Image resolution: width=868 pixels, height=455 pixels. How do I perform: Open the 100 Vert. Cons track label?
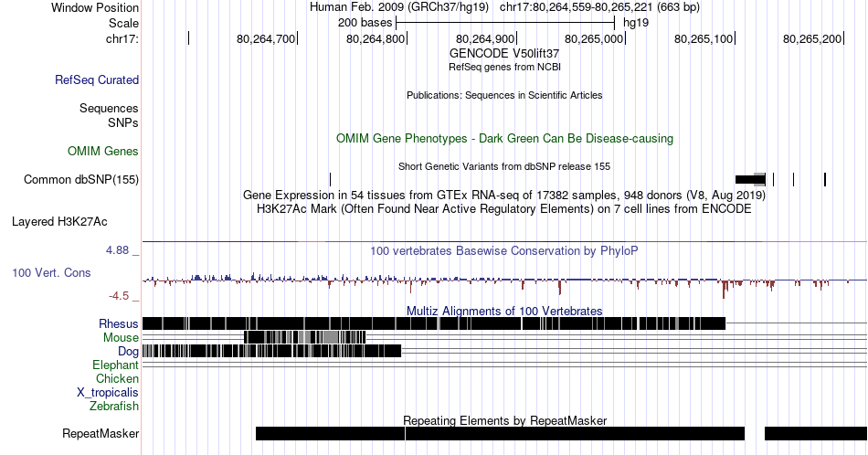[51, 272]
